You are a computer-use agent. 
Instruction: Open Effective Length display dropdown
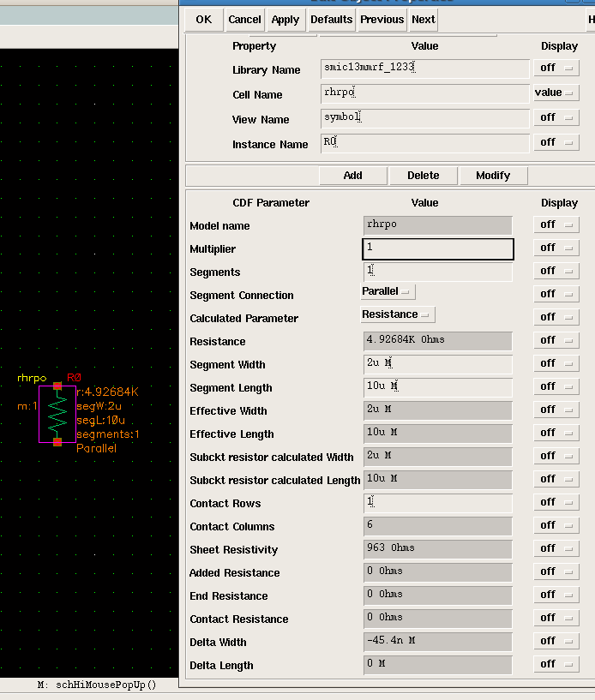point(556,433)
